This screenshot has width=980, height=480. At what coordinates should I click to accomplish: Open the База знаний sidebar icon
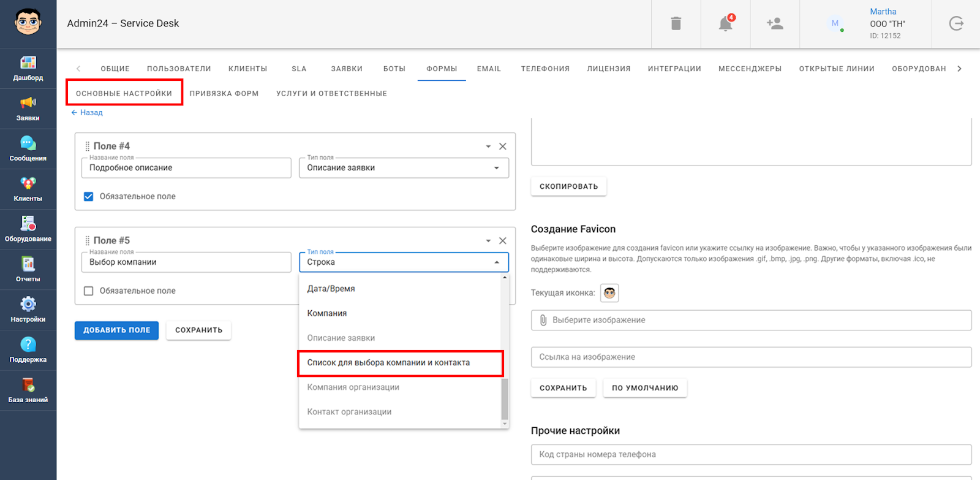tap(28, 390)
